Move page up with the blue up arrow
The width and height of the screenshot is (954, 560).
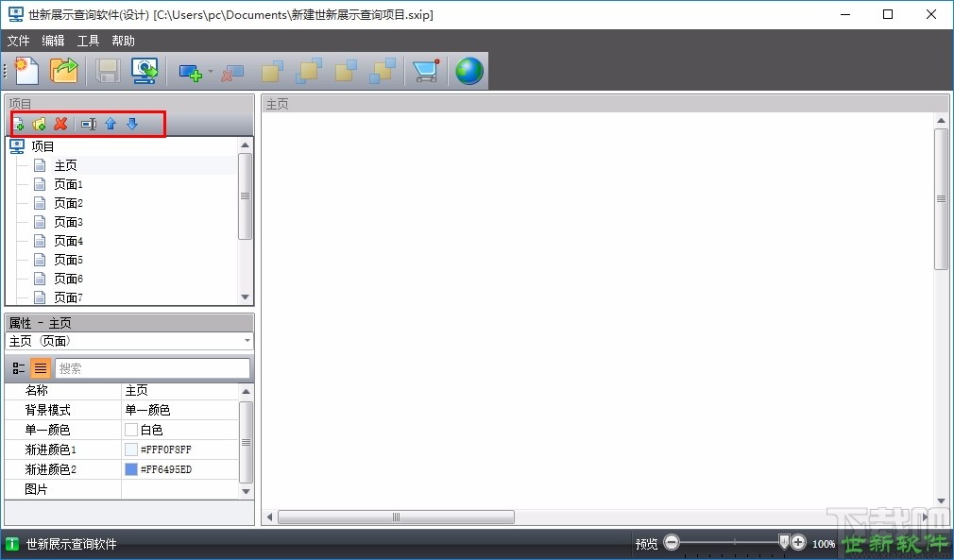111,124
